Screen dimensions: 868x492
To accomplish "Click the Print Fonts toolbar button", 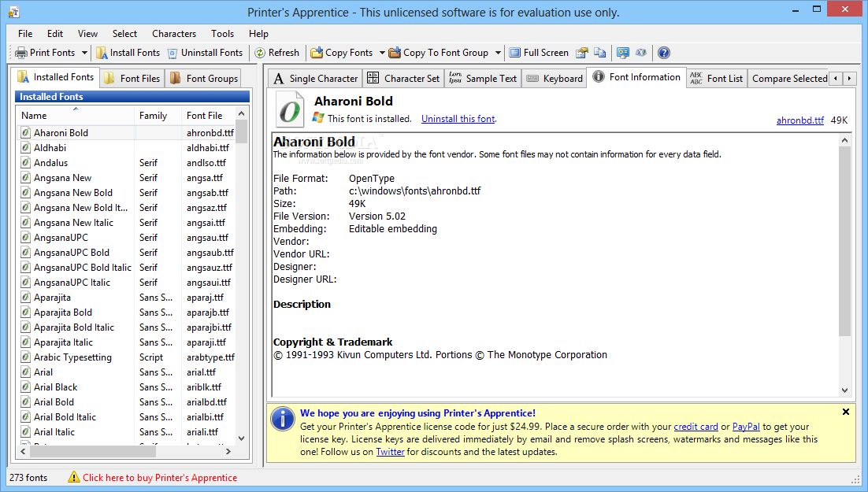I will coord(45,53).
